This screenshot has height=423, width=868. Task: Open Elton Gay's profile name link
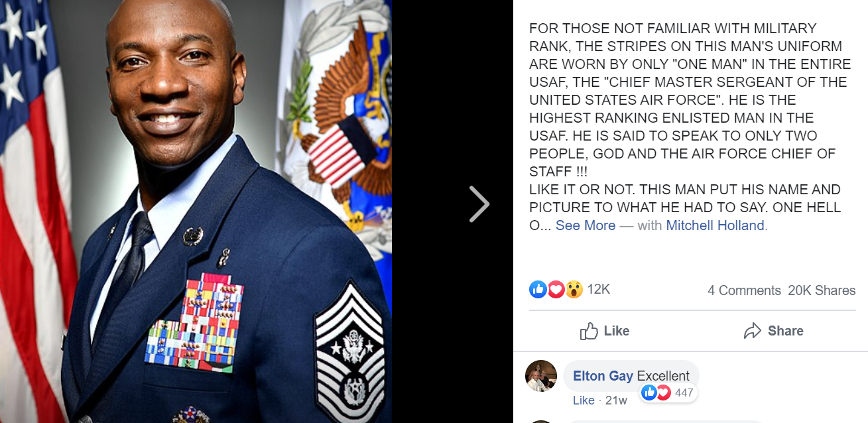coord(603,376)
